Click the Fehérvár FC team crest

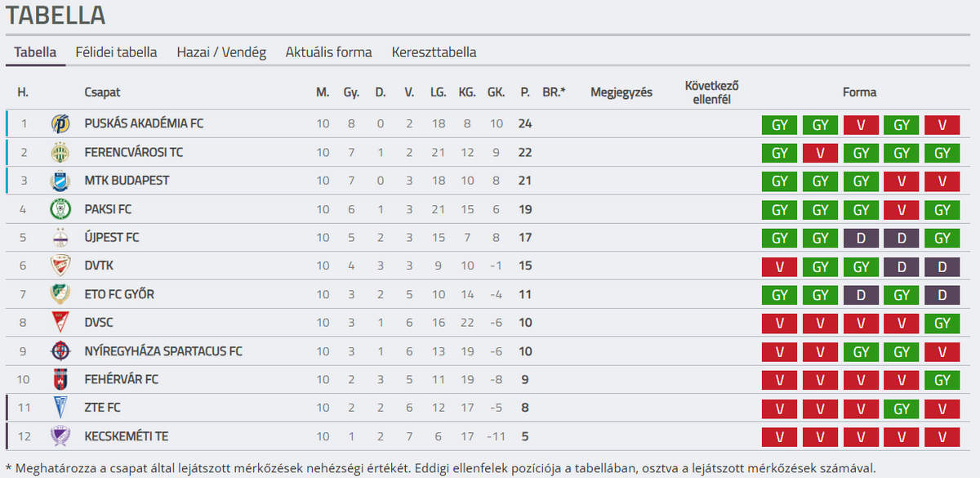point(60,379)
